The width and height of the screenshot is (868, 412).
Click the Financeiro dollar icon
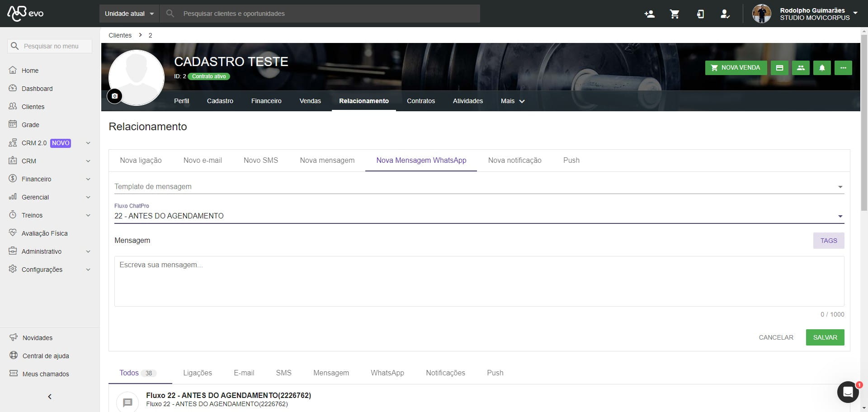coord(13,179)
